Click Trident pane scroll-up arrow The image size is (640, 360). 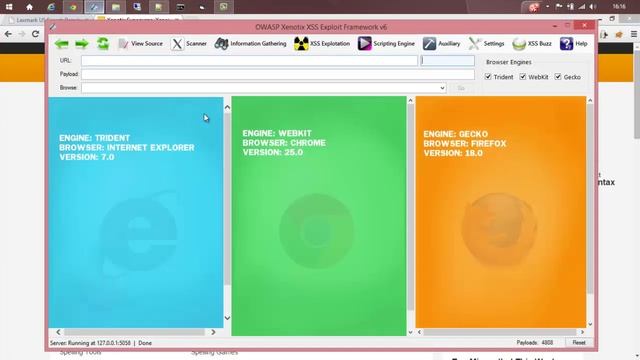point(227,108)
